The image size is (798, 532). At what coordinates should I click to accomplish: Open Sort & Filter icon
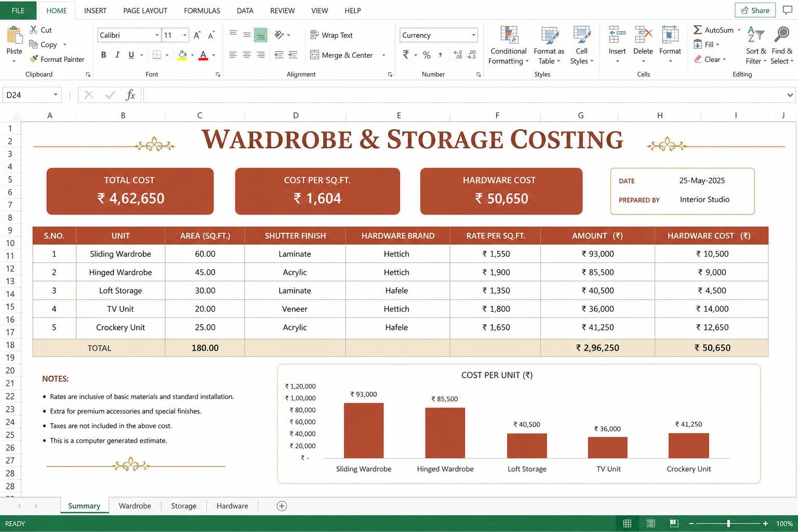pyautogui.click(x=755, y=34)
